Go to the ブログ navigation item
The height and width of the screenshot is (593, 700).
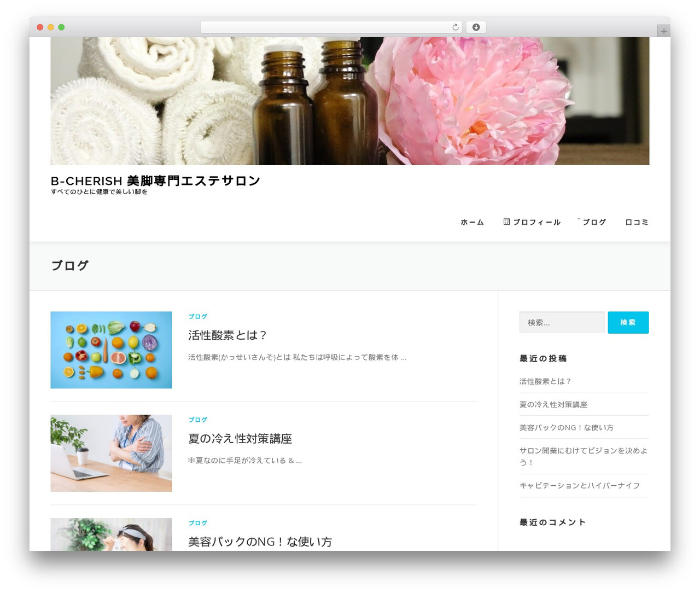594,222
